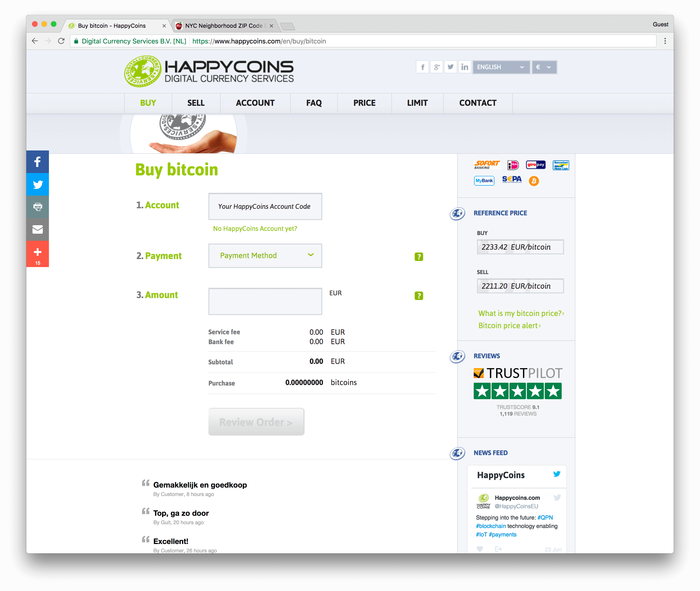This screenshot has height=591, width=700.
Task: Open the ENGLISH language dropdown
Action: click(501, 67)
